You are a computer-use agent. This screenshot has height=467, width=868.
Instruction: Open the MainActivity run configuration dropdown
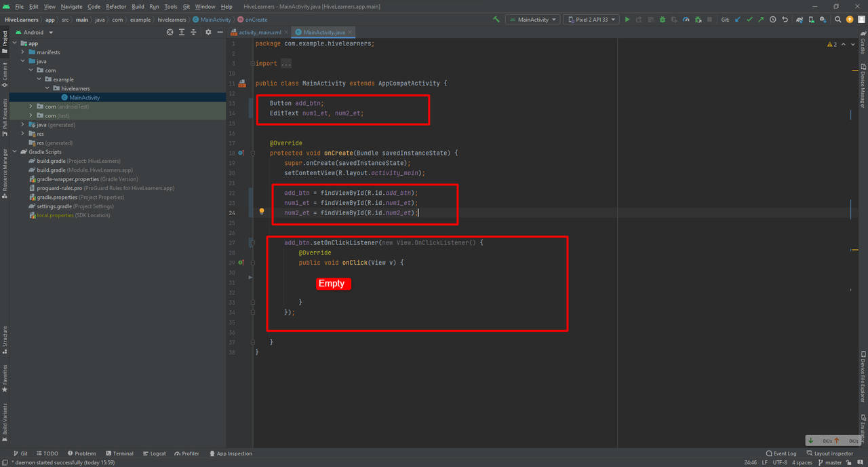[x=533, y=20]
